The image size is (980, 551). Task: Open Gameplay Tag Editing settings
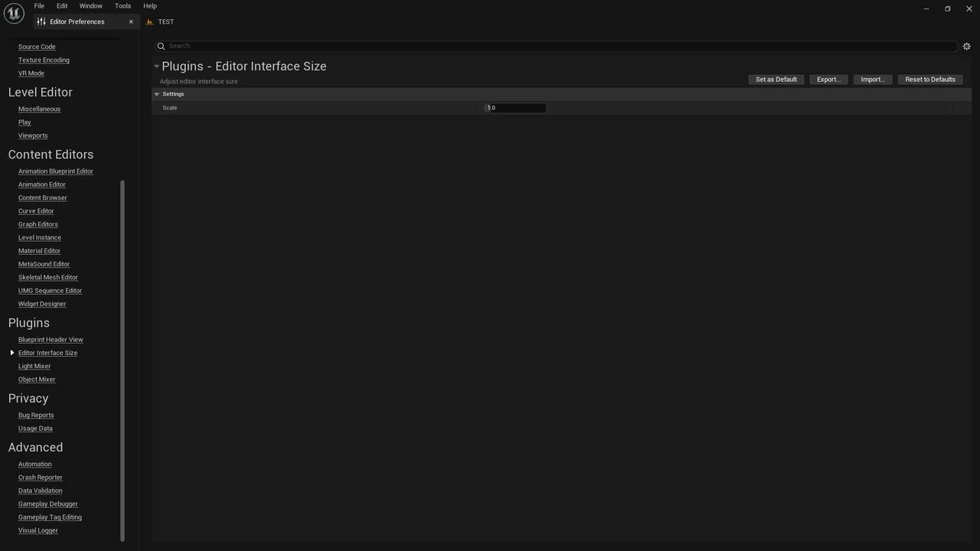[50, 517]
